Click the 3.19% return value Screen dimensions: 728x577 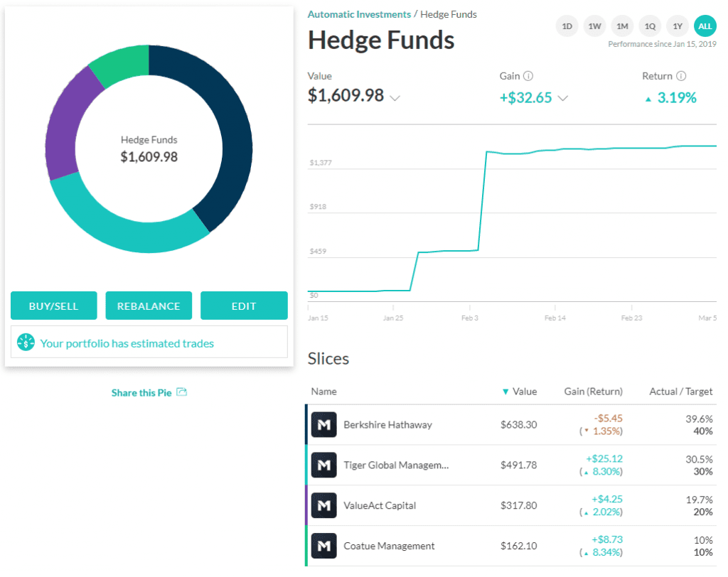tap(677, 97)
